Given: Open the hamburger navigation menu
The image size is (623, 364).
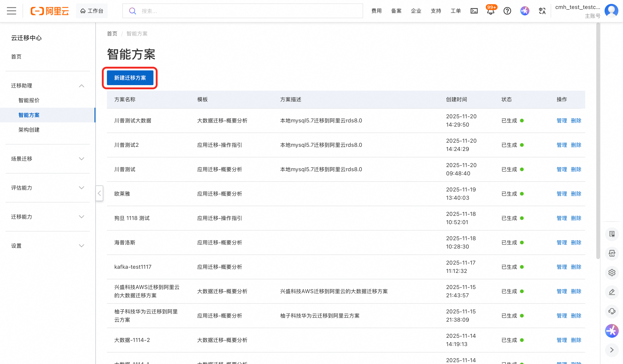Looking at the screenshot, I should tap(11, 11).
